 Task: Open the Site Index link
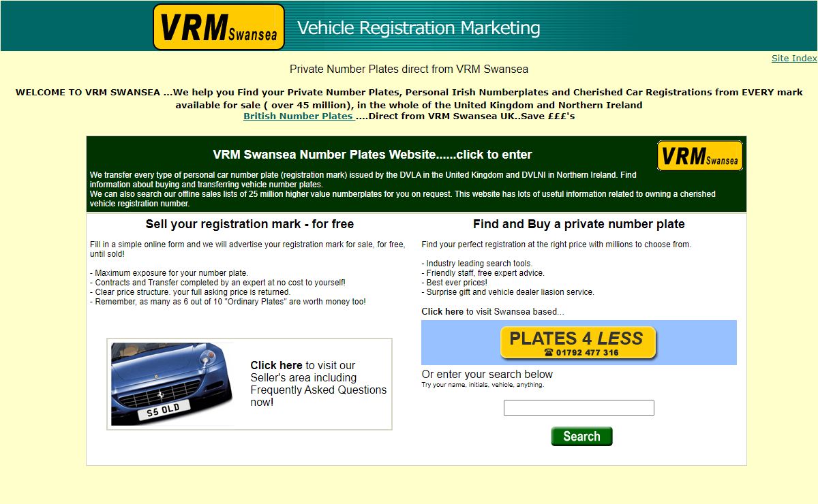[794, 59]
